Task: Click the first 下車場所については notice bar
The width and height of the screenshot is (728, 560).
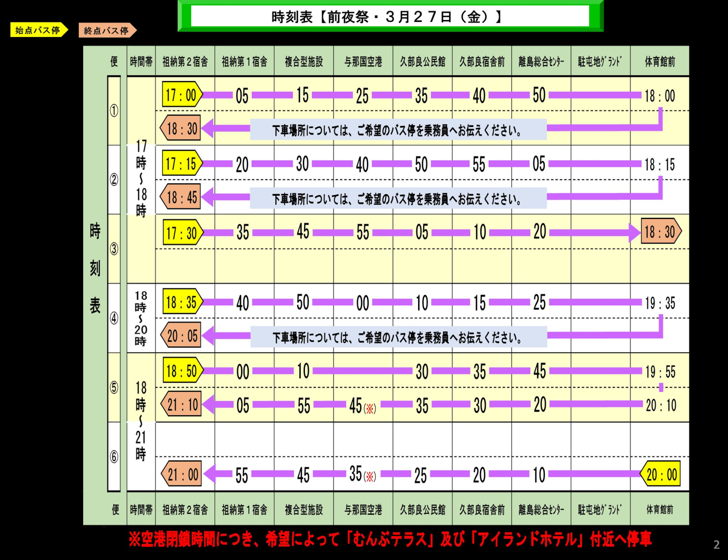Action: [x=398, y=130]
